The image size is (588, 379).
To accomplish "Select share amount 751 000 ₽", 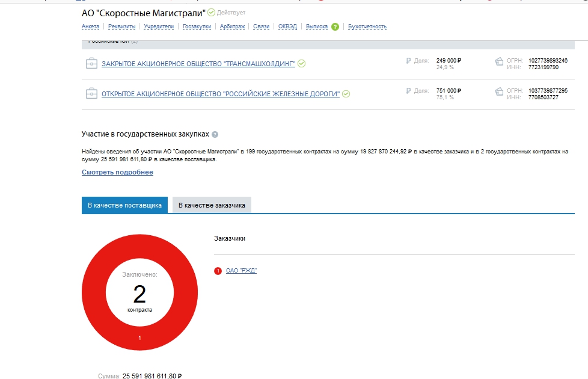I will click(449, 90).
